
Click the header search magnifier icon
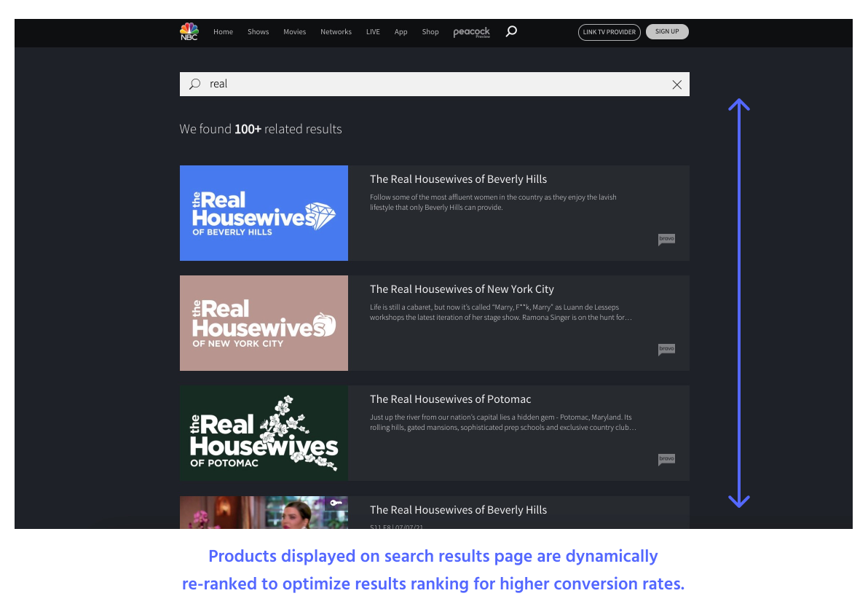(511, 31)
